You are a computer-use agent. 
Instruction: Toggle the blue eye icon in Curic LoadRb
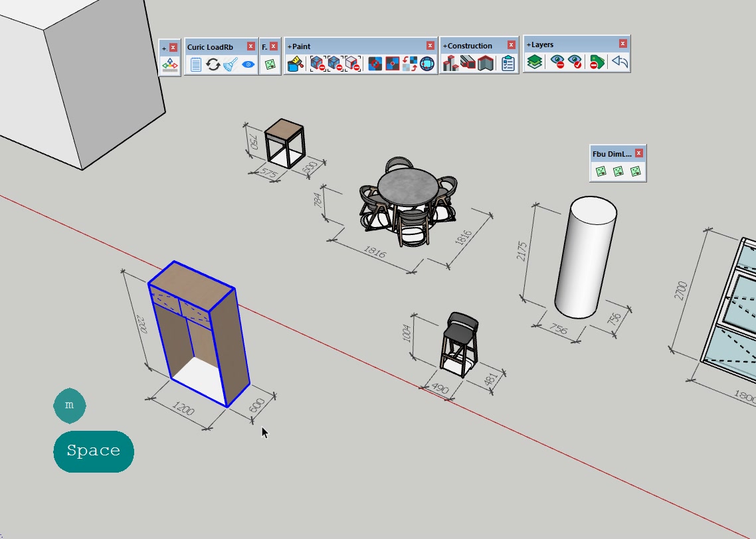[x=248, y=64]
